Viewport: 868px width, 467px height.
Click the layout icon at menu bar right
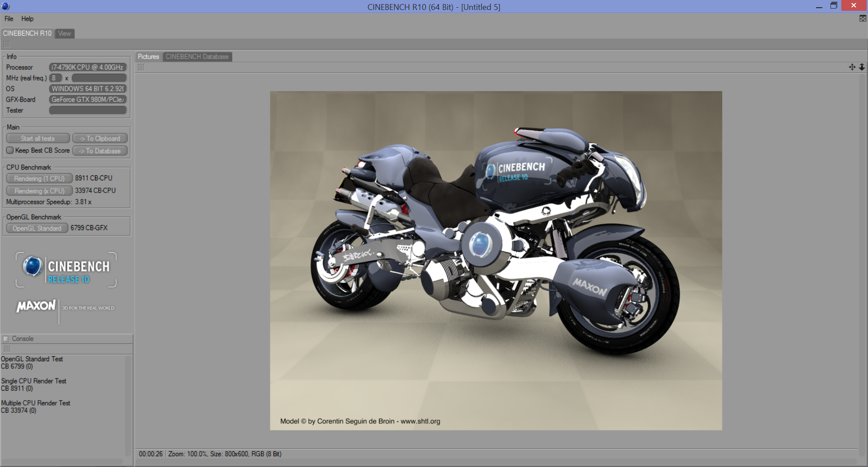pos(863,19)
